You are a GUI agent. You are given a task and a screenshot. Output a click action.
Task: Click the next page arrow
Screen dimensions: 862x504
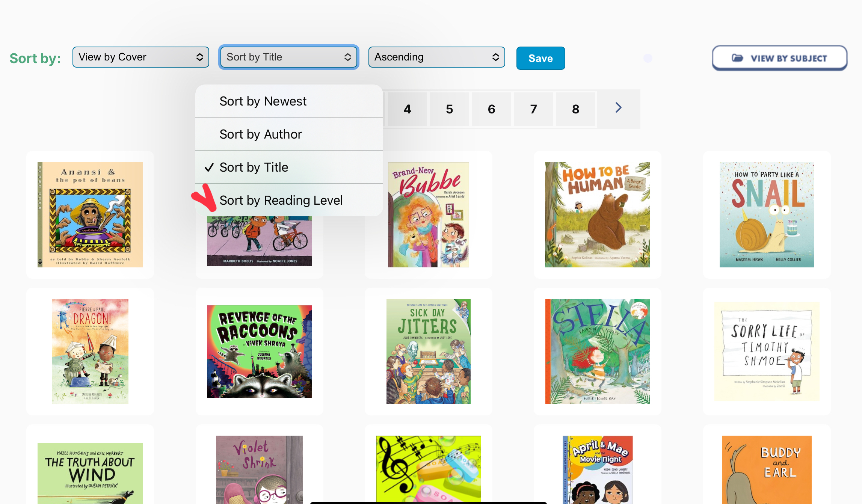619,108
